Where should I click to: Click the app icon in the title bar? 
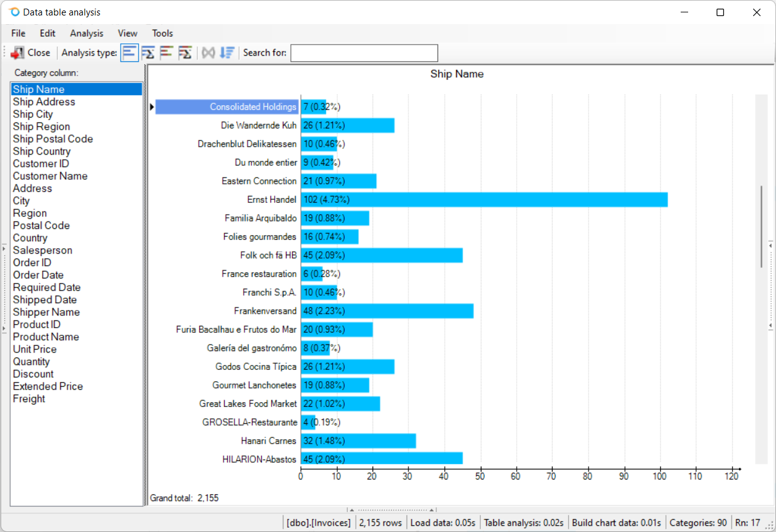(x=14, y=12)
